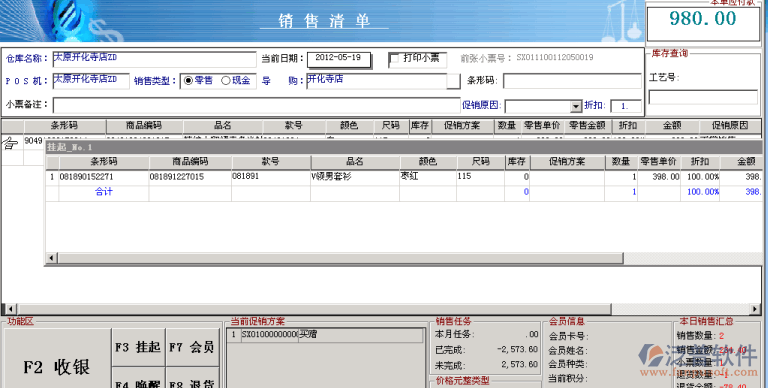This screenshot has width=768, height=388.
Task: Click the 工艺号 stock query field
Action: point(703,97)
